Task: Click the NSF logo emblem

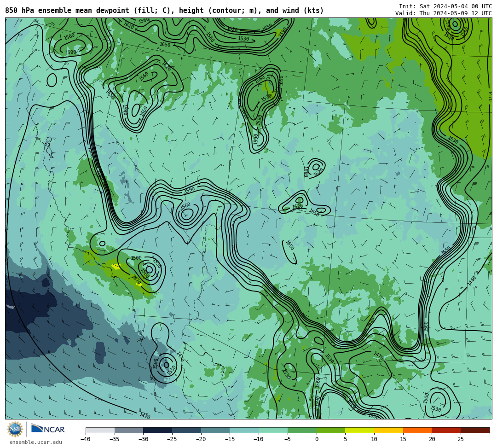Action: coord(15,429)
